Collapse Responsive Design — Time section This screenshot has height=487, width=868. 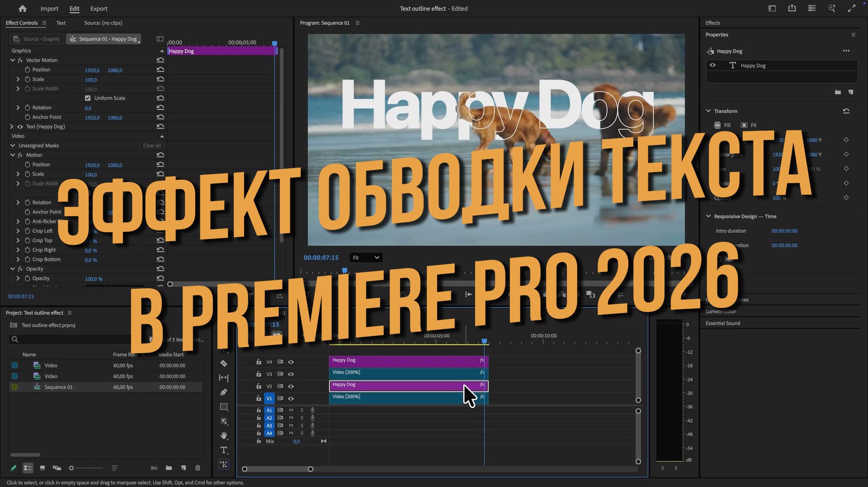(708, 216)
